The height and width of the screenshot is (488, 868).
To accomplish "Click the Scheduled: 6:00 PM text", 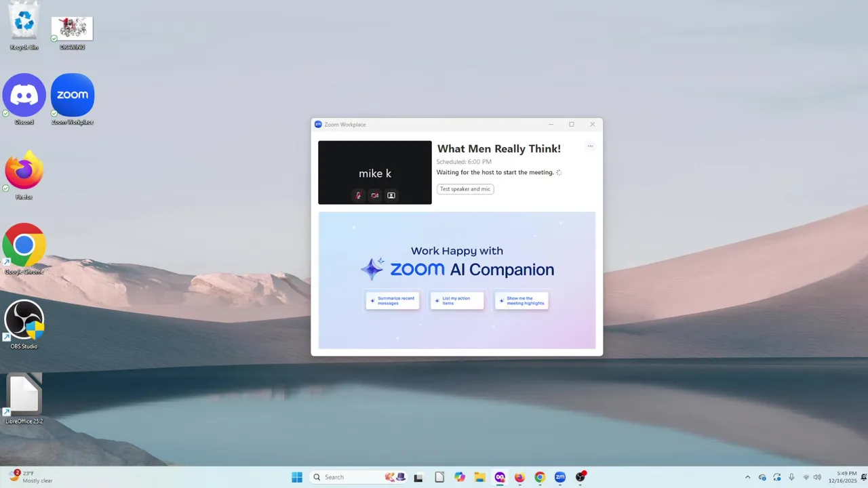I will [464, 162].
